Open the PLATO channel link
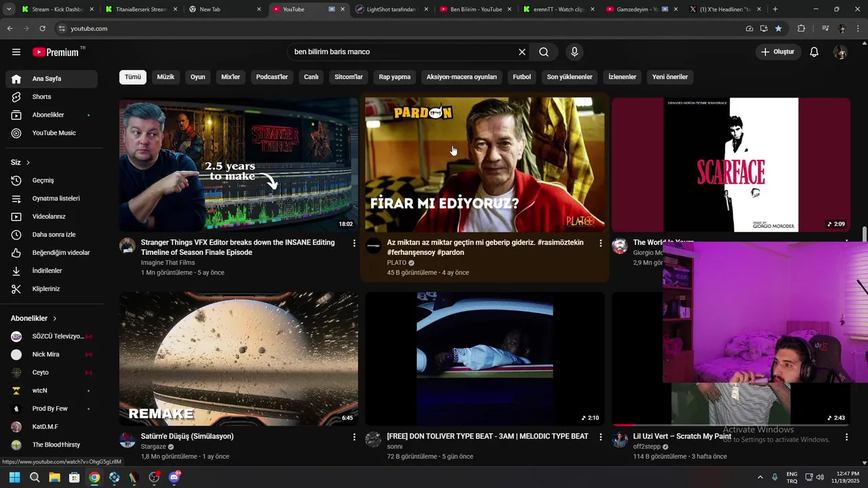The height and width of the screenshot is (488, 868). coord(397,263)
